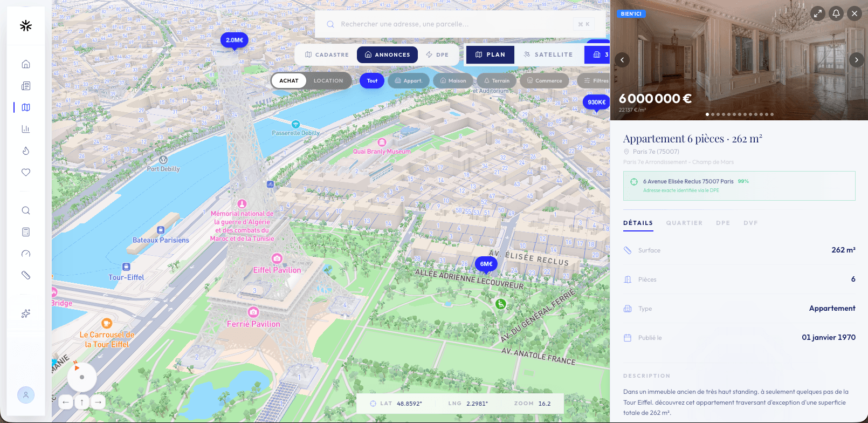Screen dimensions: 868x423
Task: Click the LNG 2.2981° coordinate readout
Action: 468,404
